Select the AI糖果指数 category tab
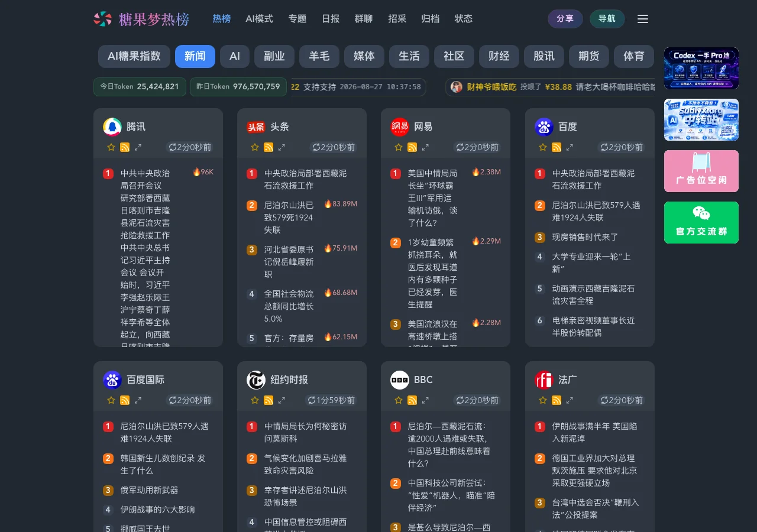 click(134, 56)
